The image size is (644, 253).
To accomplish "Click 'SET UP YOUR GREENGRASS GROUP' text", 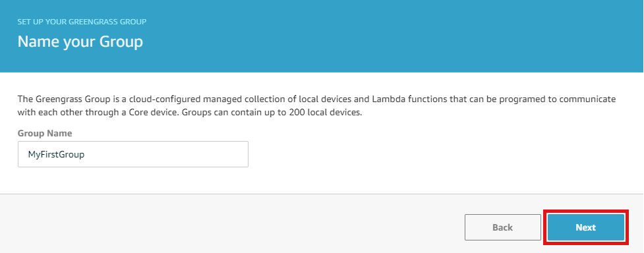I will [82, 21].
